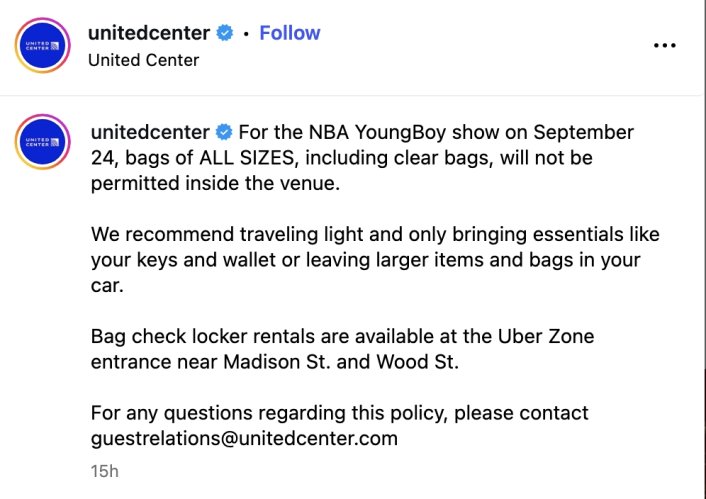This screenshot has width=706, height=499.
Task: Click the caption text mentioning NBA YoungBoy show
Action: point(362,158)
